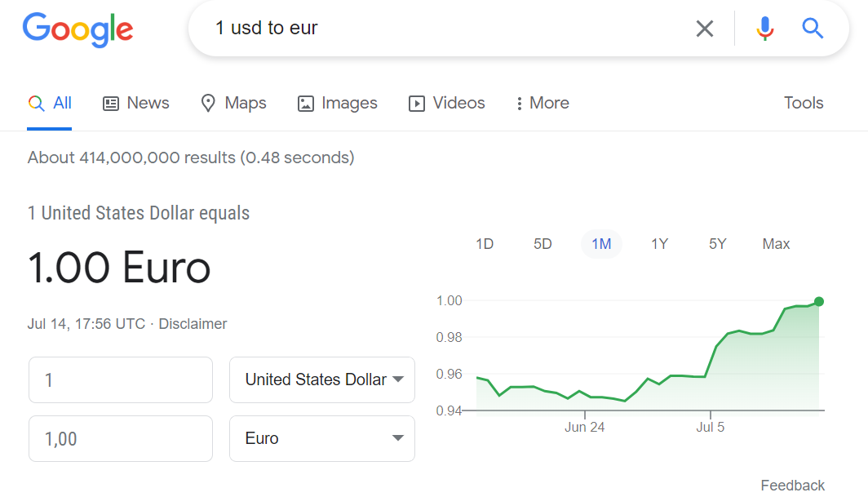868x497 pixels.
Task: Open the Tools button
Action: click(x=803, y=104)
